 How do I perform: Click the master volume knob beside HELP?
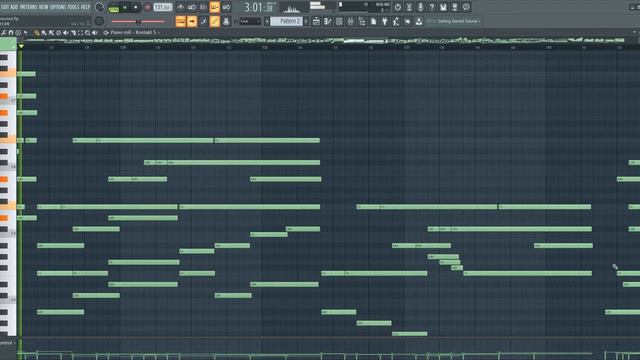coord(99,7)
